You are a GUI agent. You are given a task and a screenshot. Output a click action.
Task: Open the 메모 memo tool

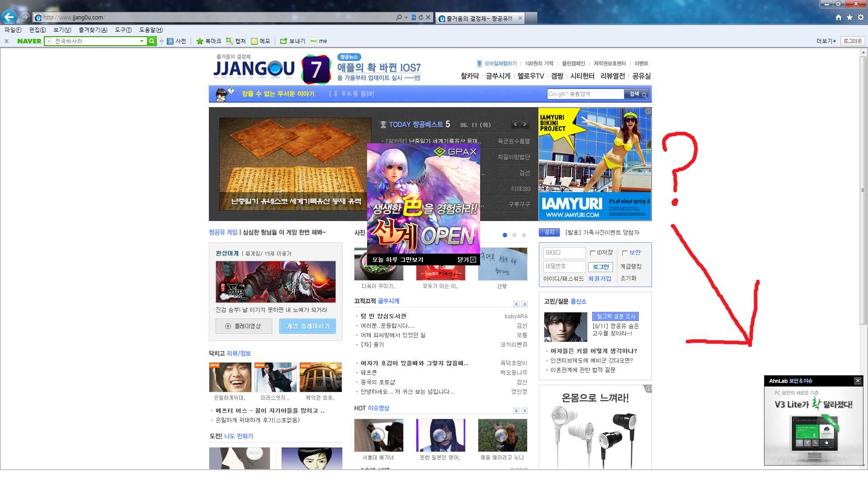click(x=261, y=41)
